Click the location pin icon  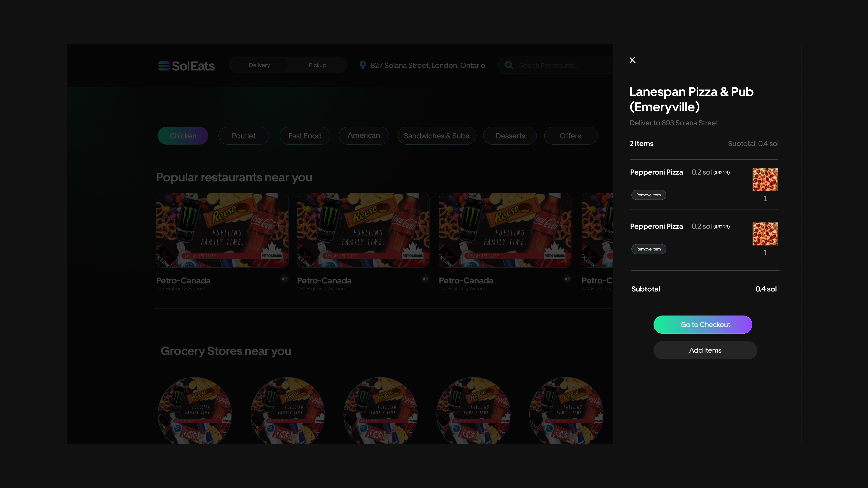click(x=363, y=65)
